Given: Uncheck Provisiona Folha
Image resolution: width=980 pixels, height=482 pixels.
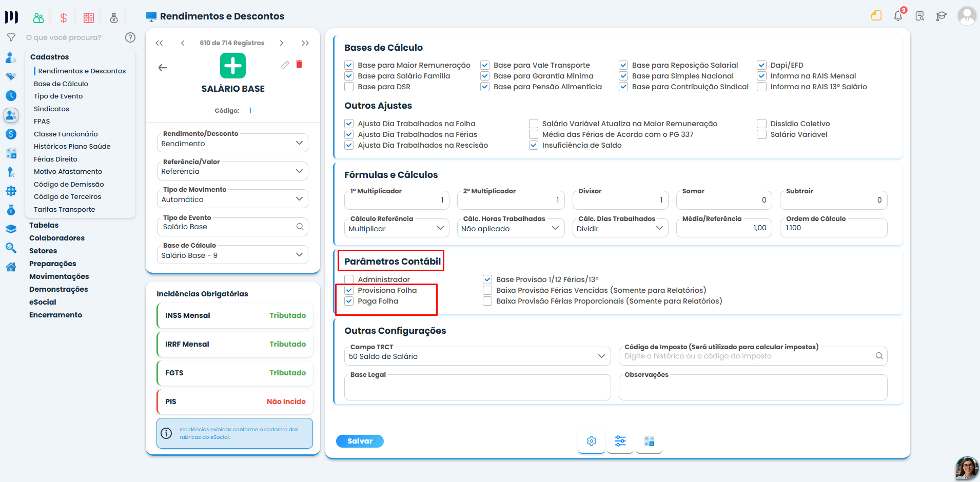Looking at the screenshot, I should tap(349, 290).
